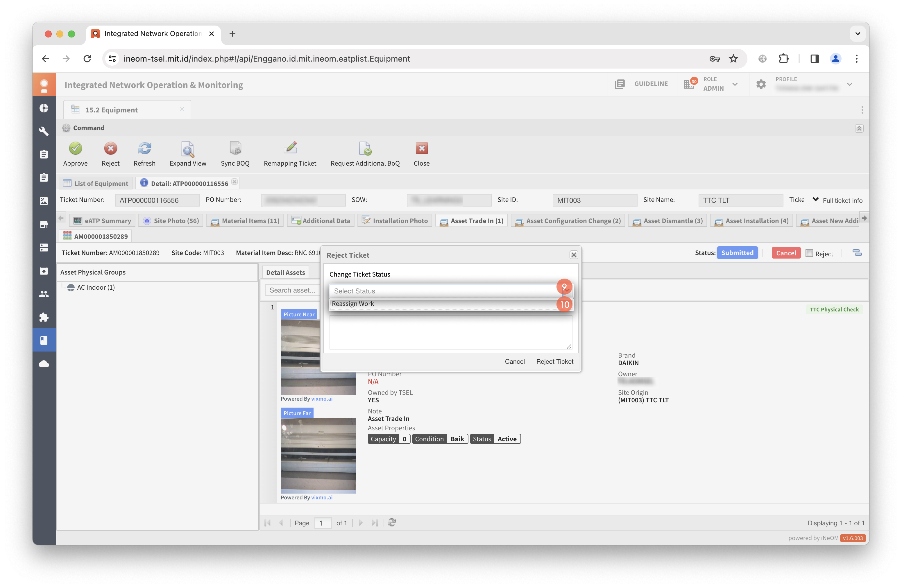This screenshot has width=902, height=588.
Task: Choose Reassign Work option
Action: [451, 304]
